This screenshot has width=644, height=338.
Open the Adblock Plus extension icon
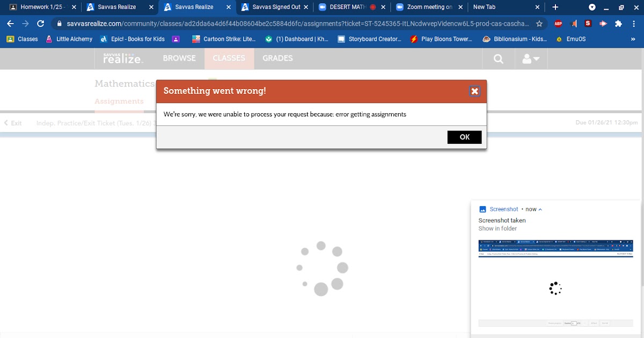[558, 24]
